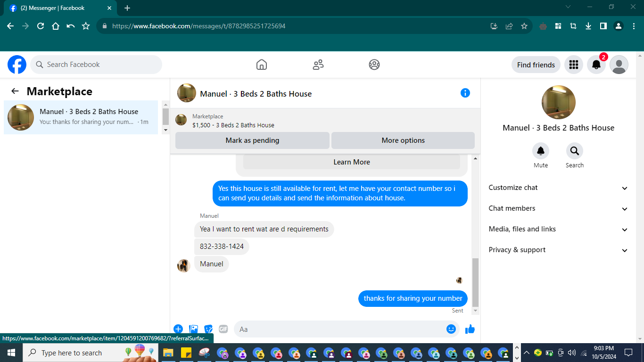Image resolution: width=644 pixels, height=362 pixels.
Task: Click message 'Yea I want to rent wat are d requirements'
Action: 264,229
